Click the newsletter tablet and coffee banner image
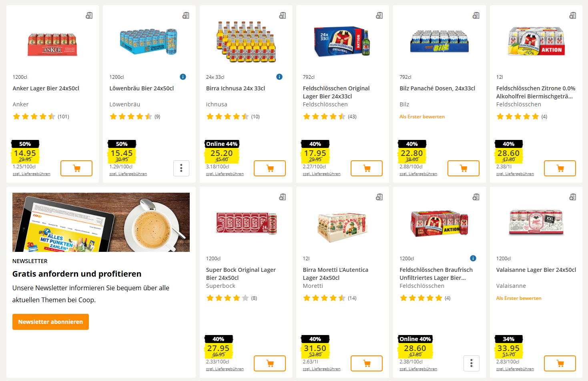Screen dimensions: 588x381 101,222
